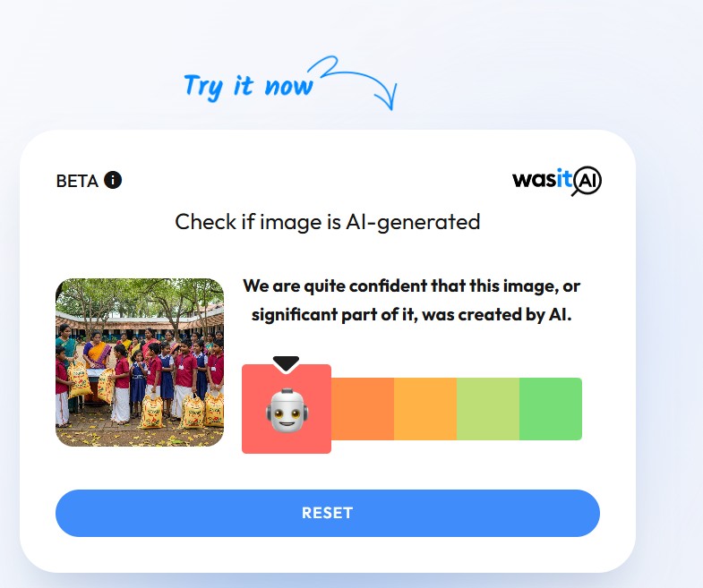The width and height of the screenshot is (703, 588).
Task: Select the dark orange scale segment
Action: click(363, 409)
